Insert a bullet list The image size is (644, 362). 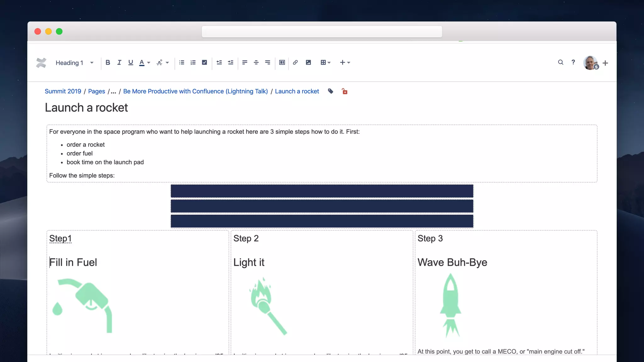click(x=181, y=63)
